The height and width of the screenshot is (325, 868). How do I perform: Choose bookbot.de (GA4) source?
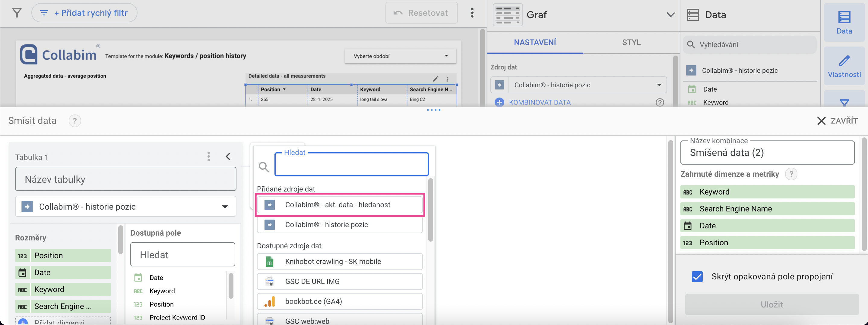click(340, 301)
